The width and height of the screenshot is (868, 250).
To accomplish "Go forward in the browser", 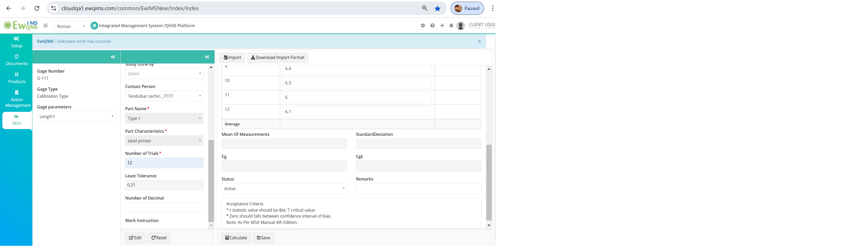I will [22, 8].
